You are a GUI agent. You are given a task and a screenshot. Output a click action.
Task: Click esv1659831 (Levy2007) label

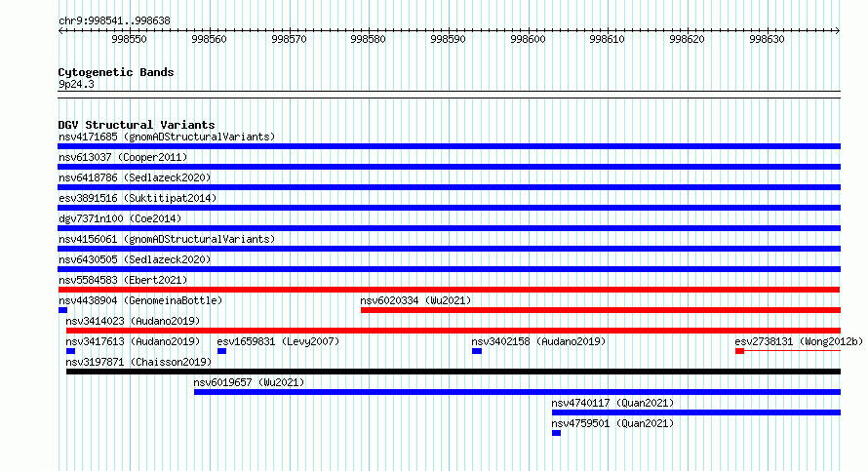278,341
